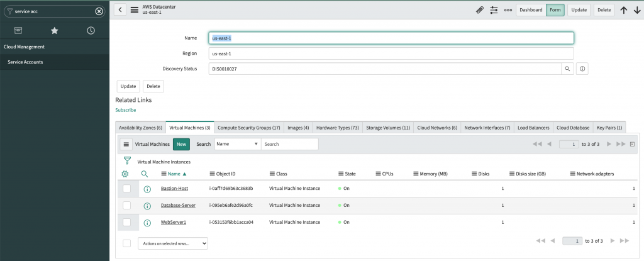Sort by Name column header

(174, 174)
